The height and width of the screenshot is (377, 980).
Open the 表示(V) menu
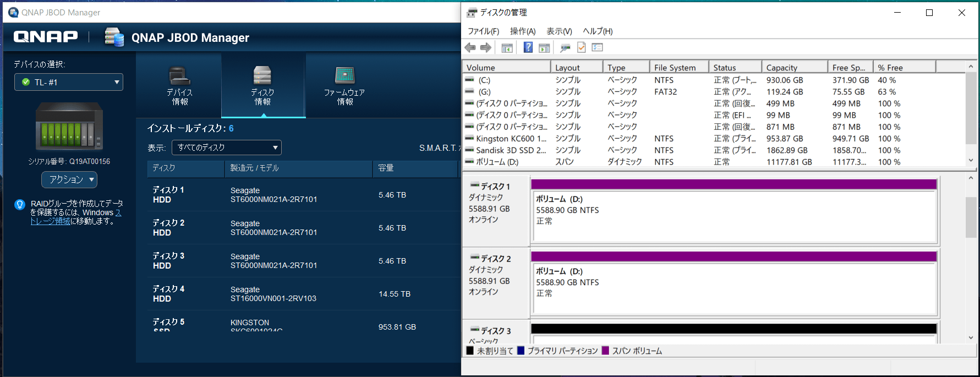pyautogui.click(x=559, y=31)
